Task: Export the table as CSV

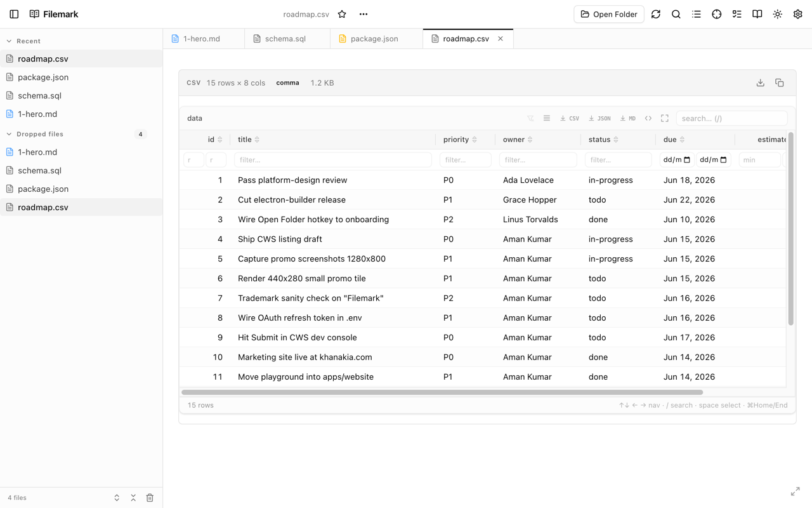Action: click(x=570, y=118)
